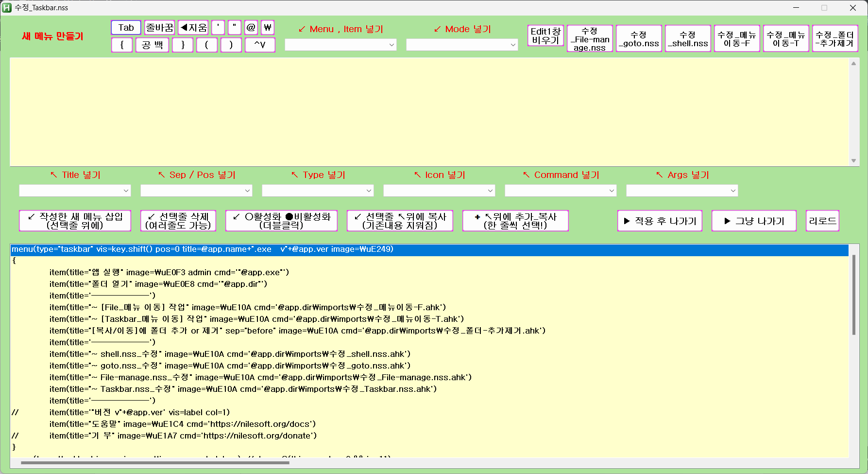Click the ^V paste button
868x474 pixels.
[x=260, y=45]
